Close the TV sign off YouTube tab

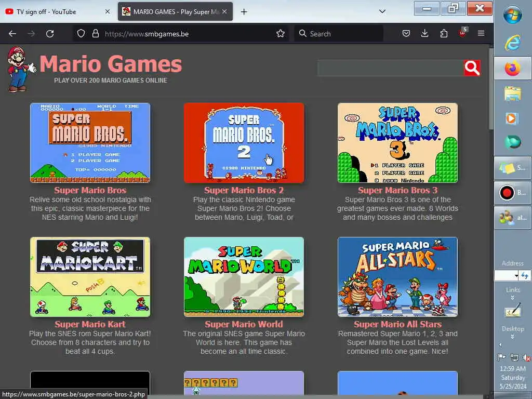point(108,11)
